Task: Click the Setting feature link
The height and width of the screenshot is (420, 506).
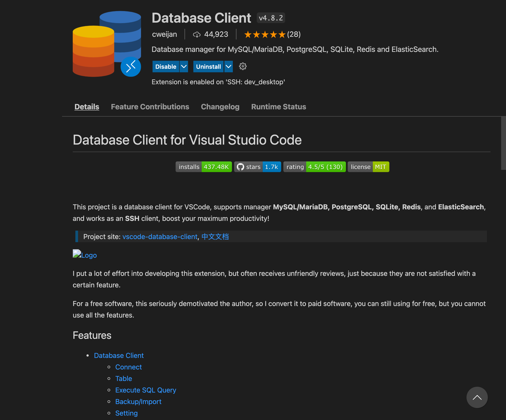Action: 126,413
